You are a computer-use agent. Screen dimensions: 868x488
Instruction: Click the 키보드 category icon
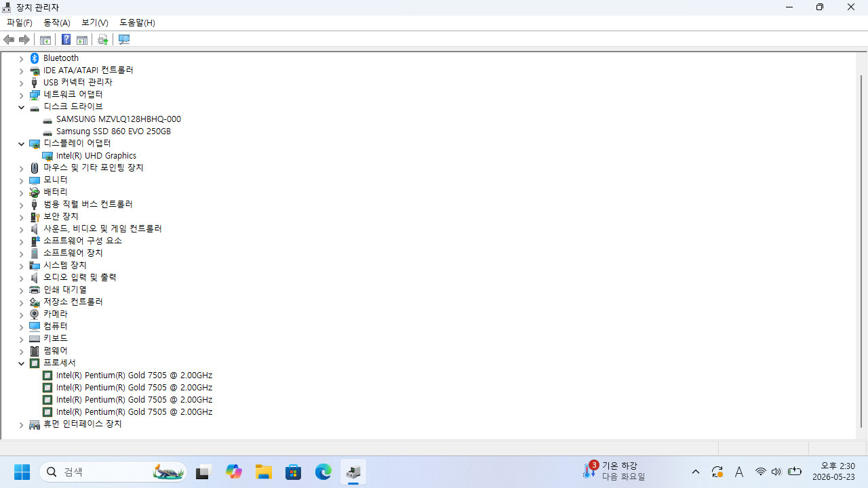pos(35,339)
